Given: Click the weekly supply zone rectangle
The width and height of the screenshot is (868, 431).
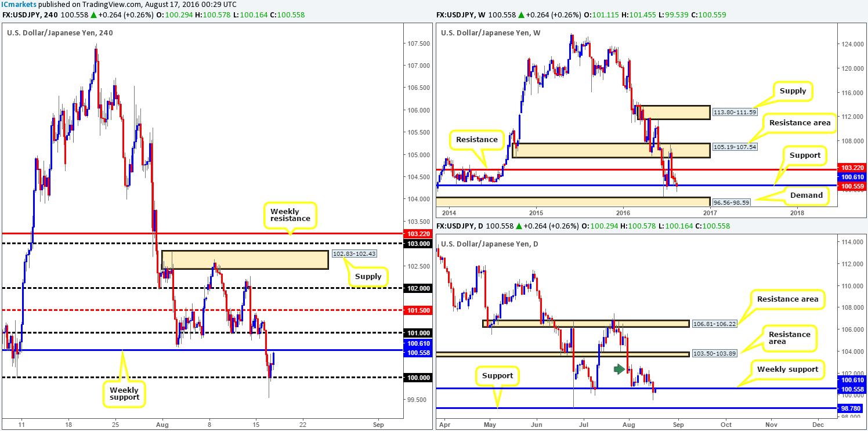Looking at the screenshot, I should point(672,112).
